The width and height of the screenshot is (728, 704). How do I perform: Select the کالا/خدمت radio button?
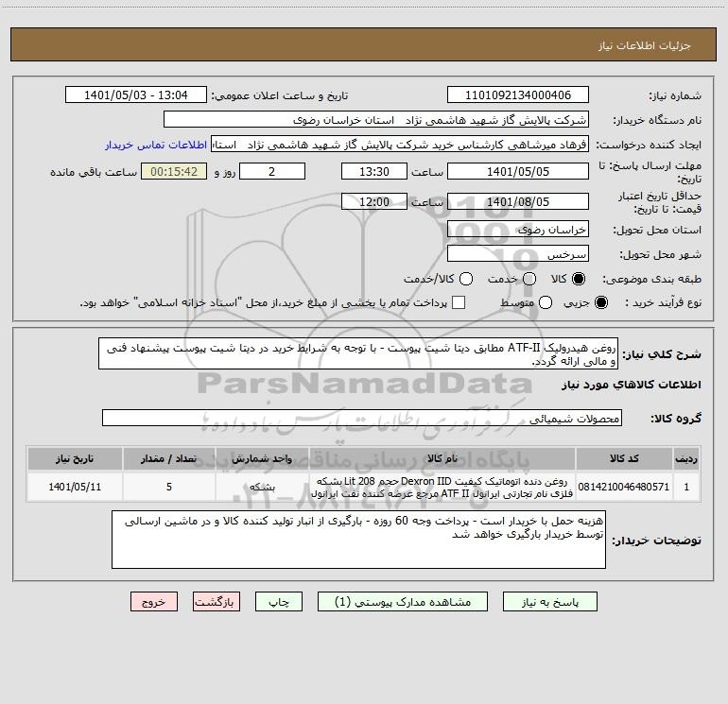tap(466, 279)
